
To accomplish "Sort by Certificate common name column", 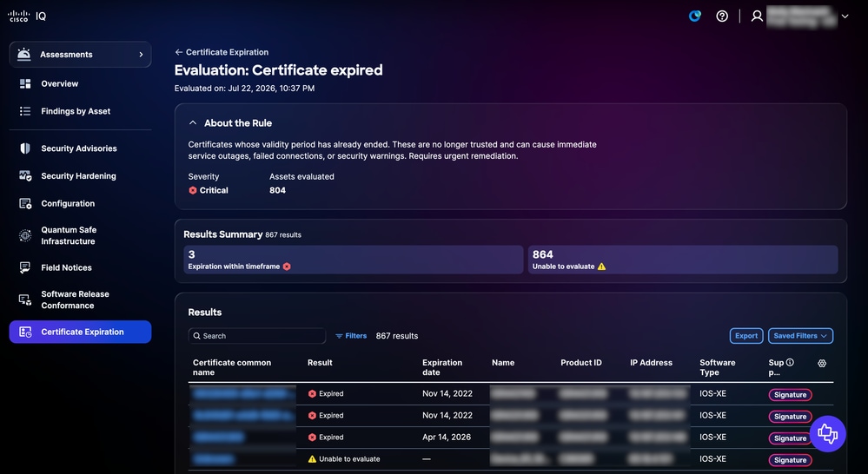I will (232, 367).
